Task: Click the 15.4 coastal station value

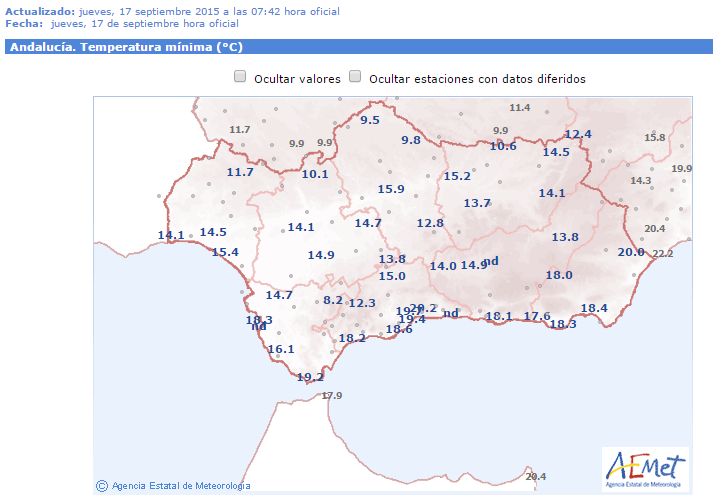Action: 225,252
